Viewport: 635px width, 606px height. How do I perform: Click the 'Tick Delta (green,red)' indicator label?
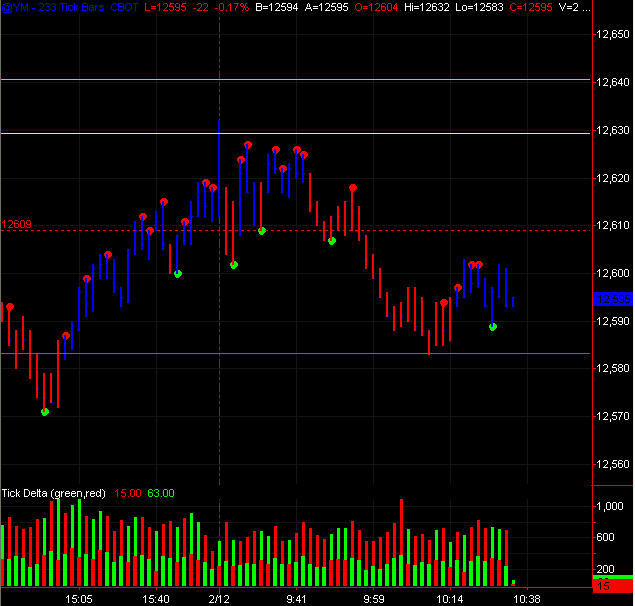[x=53, y=493]
